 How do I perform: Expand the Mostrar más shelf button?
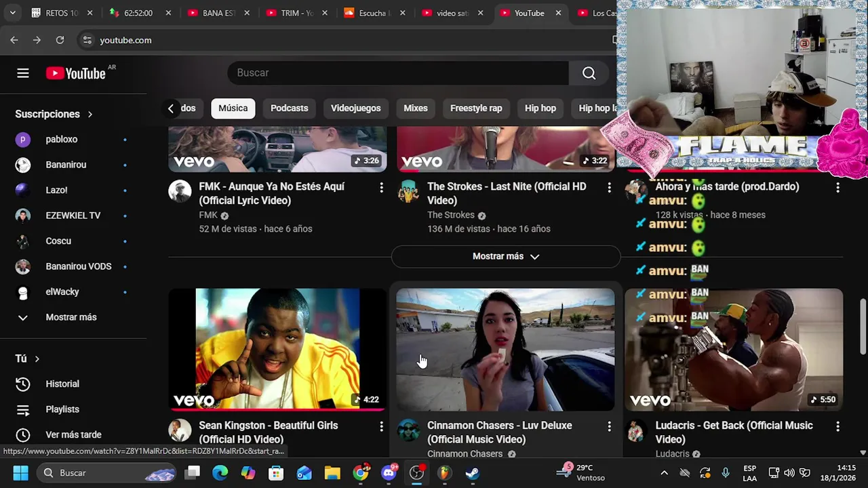[506, 256]
